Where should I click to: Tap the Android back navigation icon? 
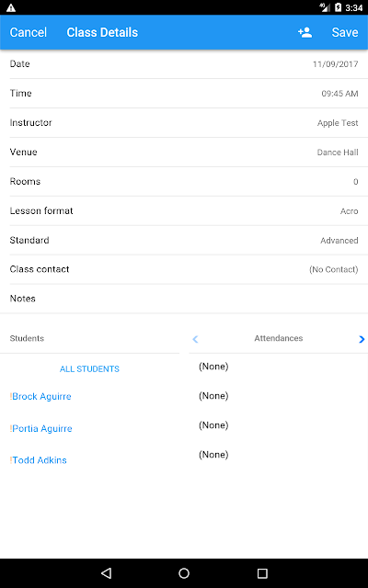point(107,572)
